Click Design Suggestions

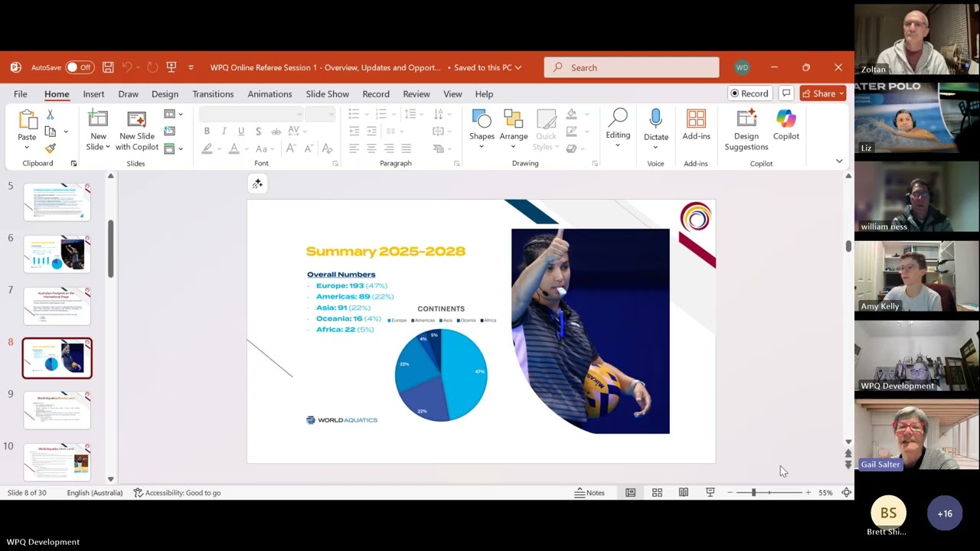coord(746,130)
